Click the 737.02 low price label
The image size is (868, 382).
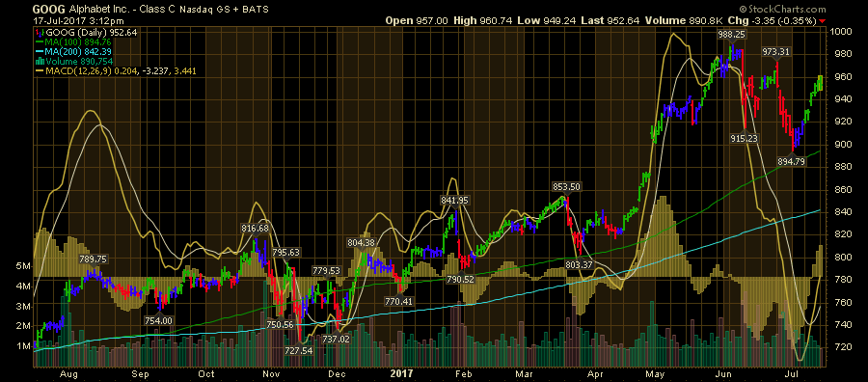click(336, 339)
